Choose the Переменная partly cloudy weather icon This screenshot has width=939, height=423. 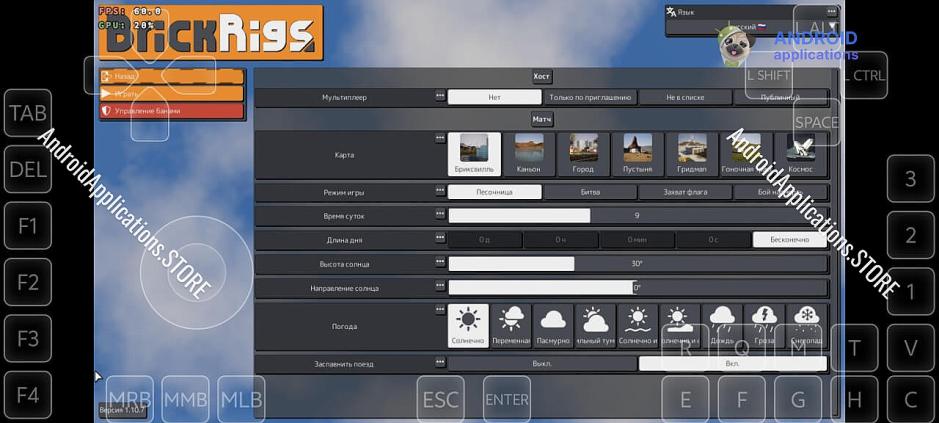pos(511,325)
